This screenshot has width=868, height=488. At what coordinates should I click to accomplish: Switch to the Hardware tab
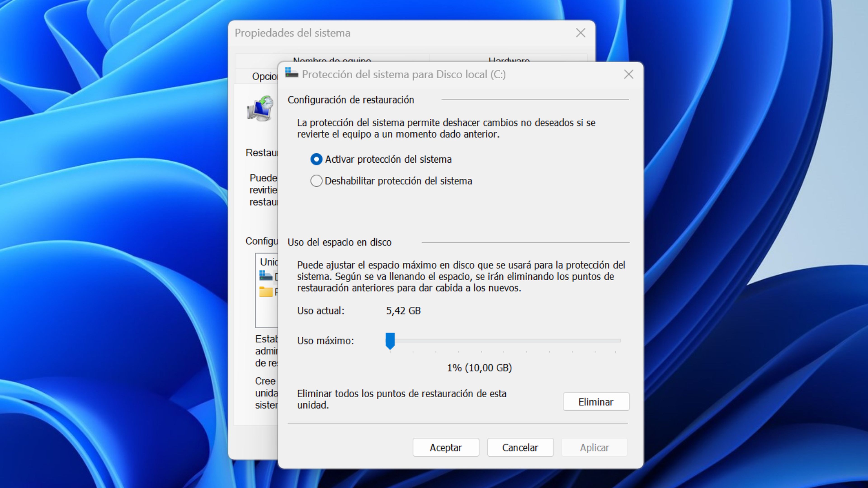(x=509, y=58)
